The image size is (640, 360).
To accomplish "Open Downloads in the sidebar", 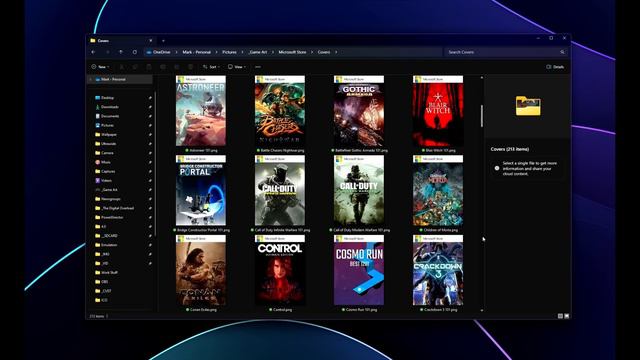I will [x=110, y=107].
